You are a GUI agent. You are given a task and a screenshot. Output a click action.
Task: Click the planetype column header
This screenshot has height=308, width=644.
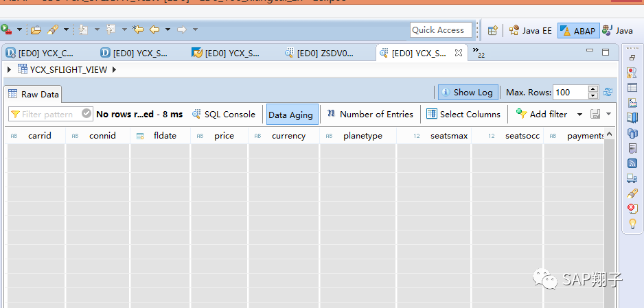358,136
